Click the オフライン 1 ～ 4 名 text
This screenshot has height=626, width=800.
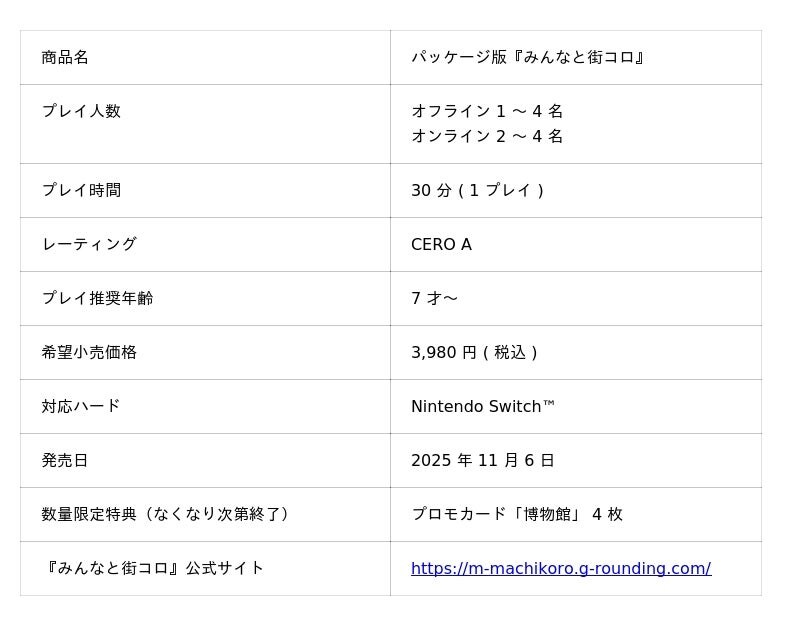tap(487, 112)
